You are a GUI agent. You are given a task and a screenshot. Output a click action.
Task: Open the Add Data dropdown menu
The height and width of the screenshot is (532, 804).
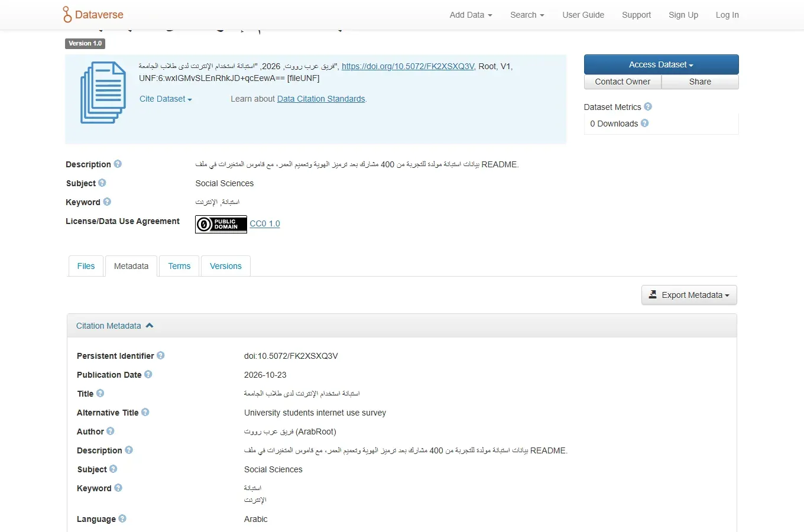coord(471,15)
